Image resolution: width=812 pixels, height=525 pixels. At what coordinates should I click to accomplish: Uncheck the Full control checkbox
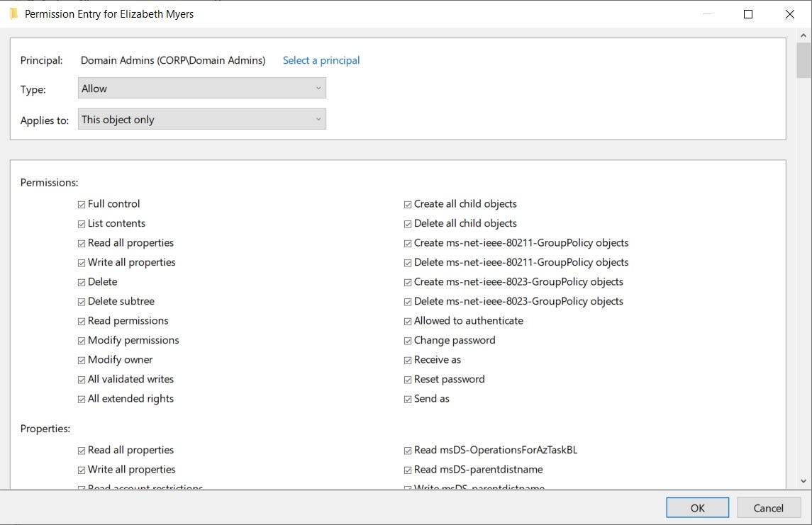[82, 204]
